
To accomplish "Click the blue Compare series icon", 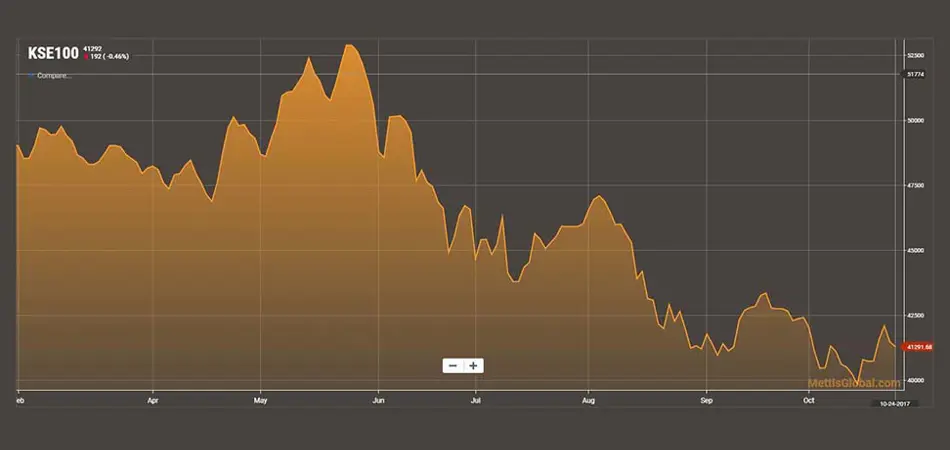I will [x=31, y=75].
